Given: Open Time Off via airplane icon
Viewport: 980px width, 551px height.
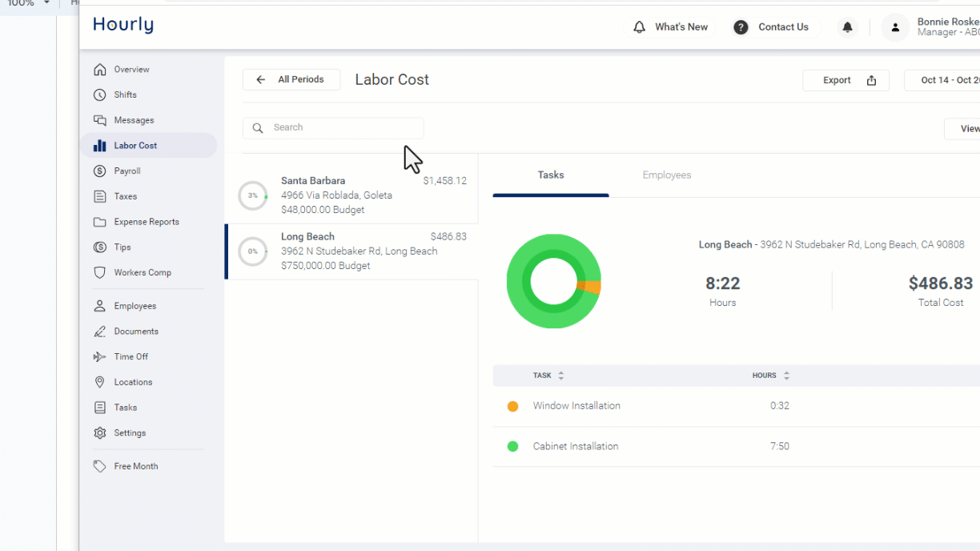Looking at the screenshot, I should click(x=100, y=357).
